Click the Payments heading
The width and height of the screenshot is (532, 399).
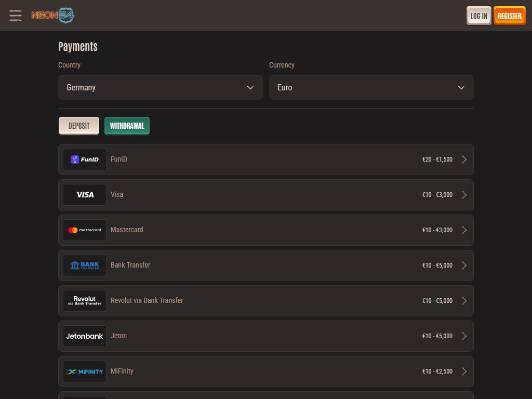[78, 46]
